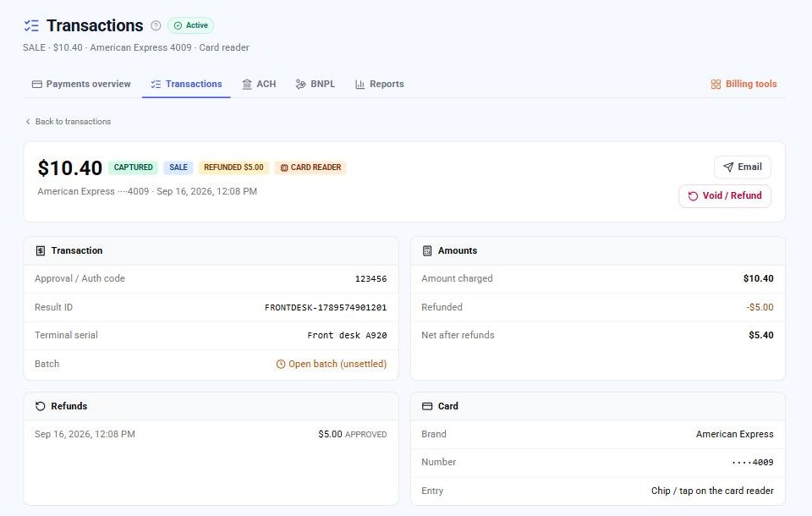Click the CARD READER tag

pos(310,167)
